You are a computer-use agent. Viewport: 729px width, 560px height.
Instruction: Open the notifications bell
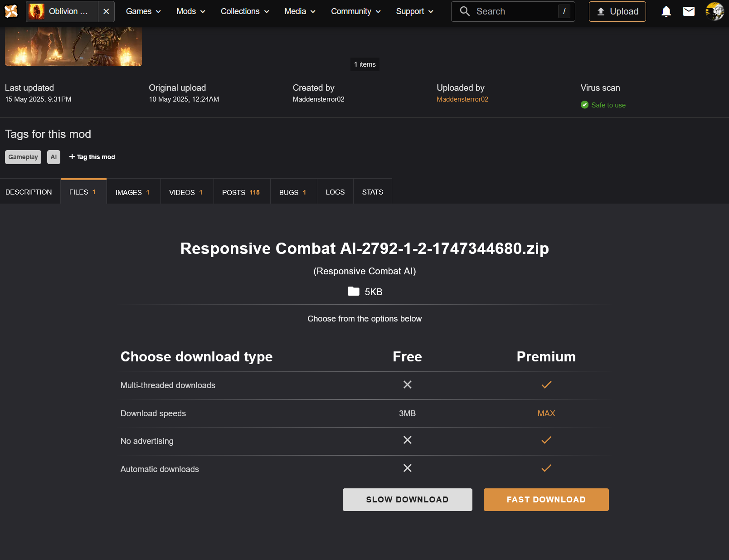tap(666, 11)
